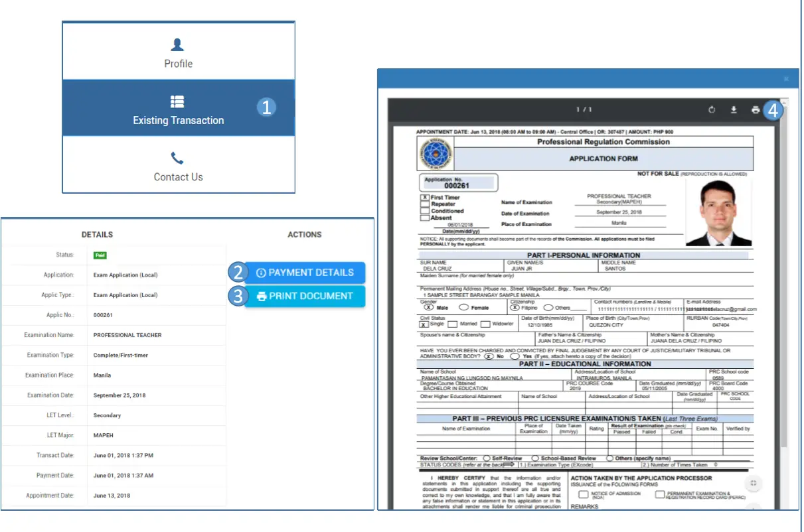Click the green Paid status badge

pyautogui.click(x=100, y=255)
